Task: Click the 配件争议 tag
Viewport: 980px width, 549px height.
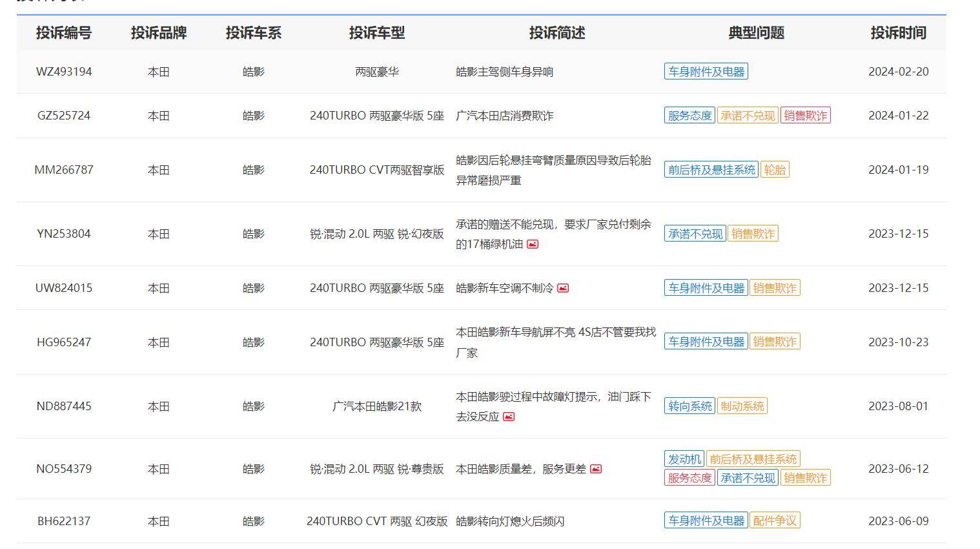Action: click(775, 521)
